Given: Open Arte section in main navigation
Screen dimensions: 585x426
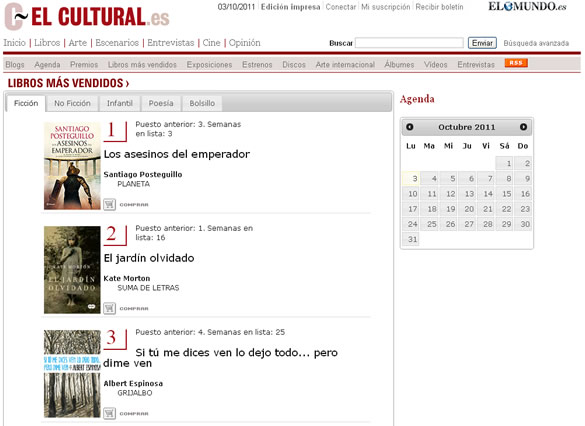Looking at the screenshot, I should [78, 43].
